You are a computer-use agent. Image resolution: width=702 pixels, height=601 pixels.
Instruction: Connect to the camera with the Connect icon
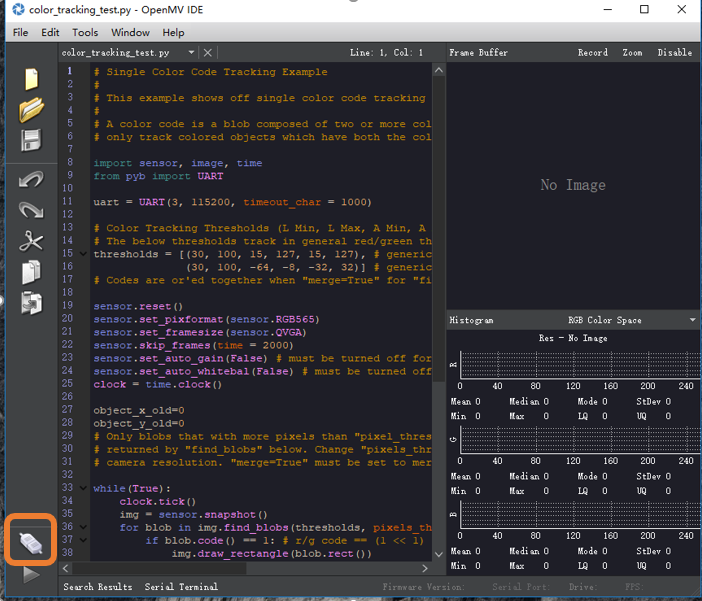click(x=31, y=543)
